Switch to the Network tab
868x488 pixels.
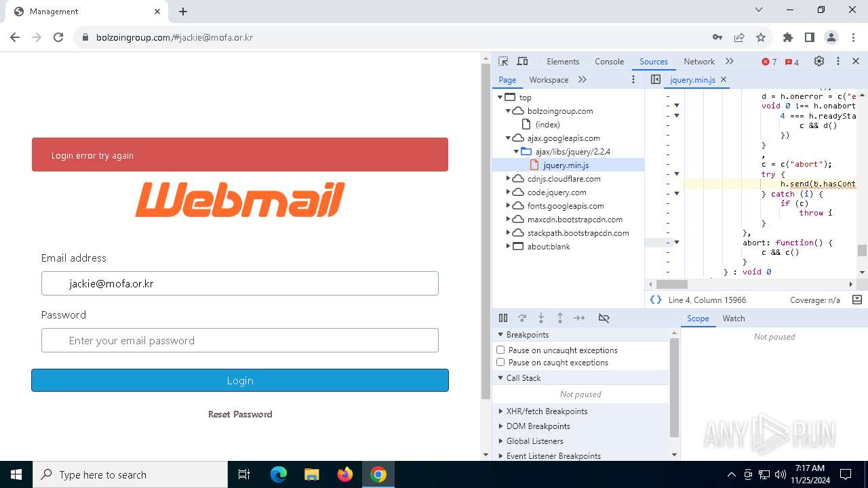[x=699, y=61]
